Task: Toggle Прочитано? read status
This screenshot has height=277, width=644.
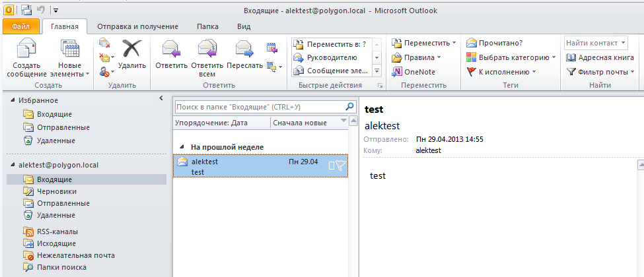Action: coord(494,43)
